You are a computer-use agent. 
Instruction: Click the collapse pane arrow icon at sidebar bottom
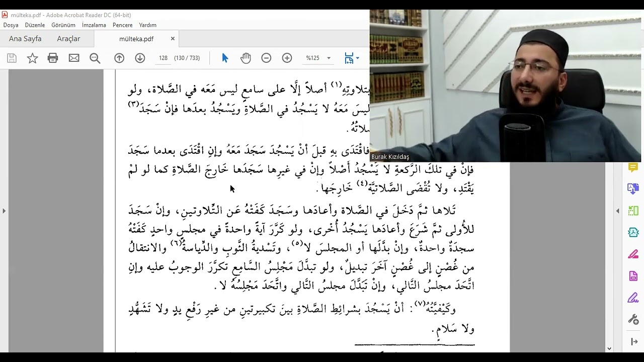(633, 342)
